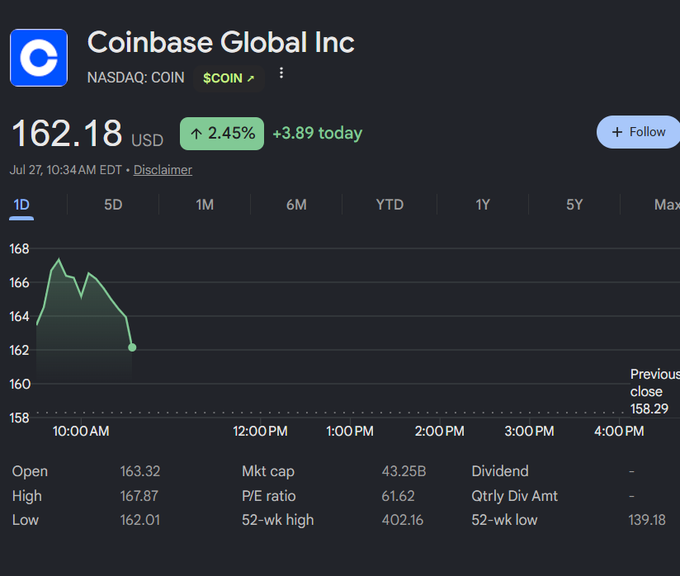Click the 12:00 PM axis label
Viewport: 680px width, 576px height.
[x=260, y=431]
